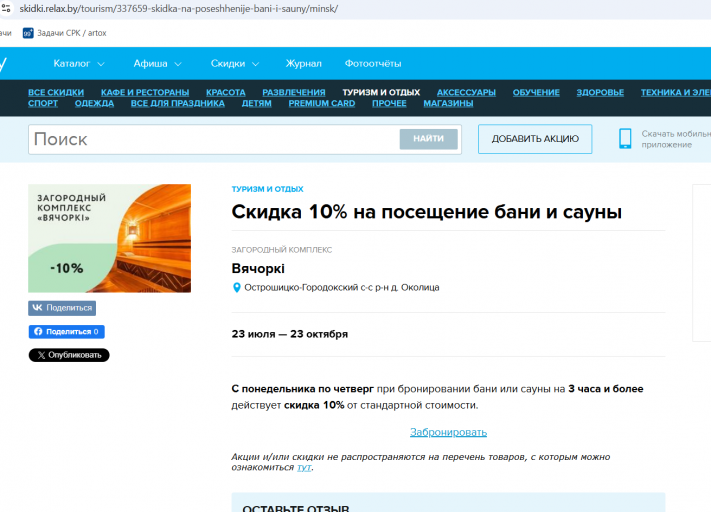Click the ДОБАВИТЬ АКЦИЮ button
The height and width of the screenshot is (512, 711).
(x=535, y=139)
